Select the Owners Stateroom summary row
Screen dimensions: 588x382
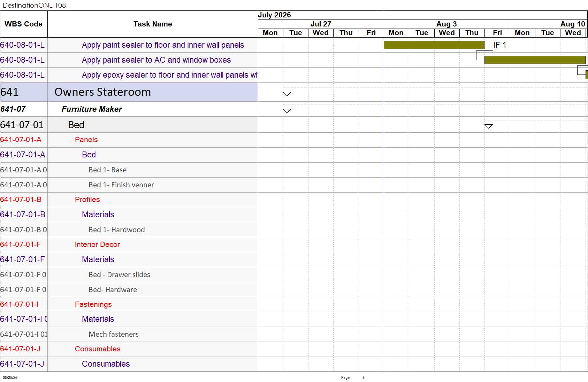pos(129,92)
